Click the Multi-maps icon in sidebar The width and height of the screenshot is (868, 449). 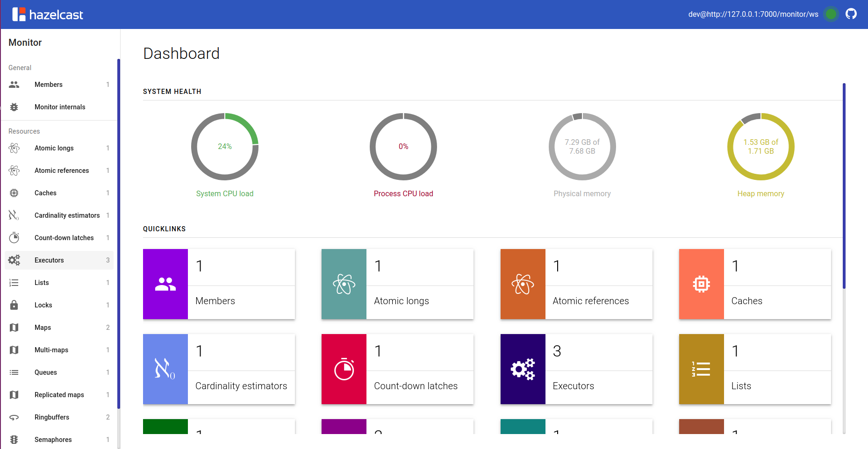14,350
